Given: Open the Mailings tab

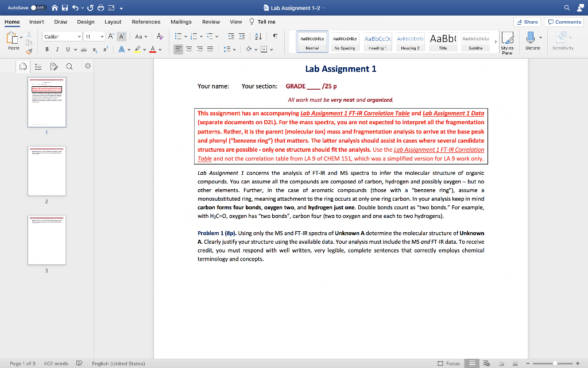Looking at the screenshot, I should point(181,21).
